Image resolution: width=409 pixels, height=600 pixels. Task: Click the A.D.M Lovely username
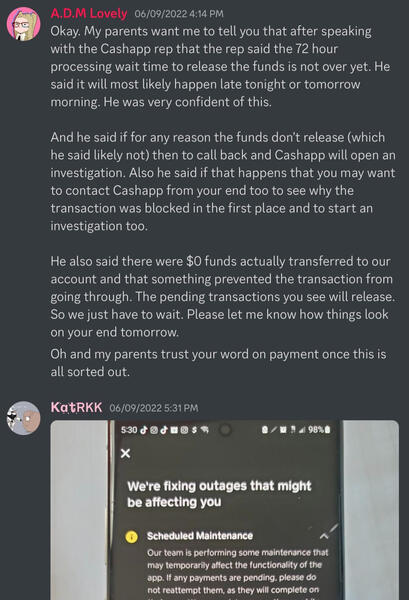tap(89, 13)
